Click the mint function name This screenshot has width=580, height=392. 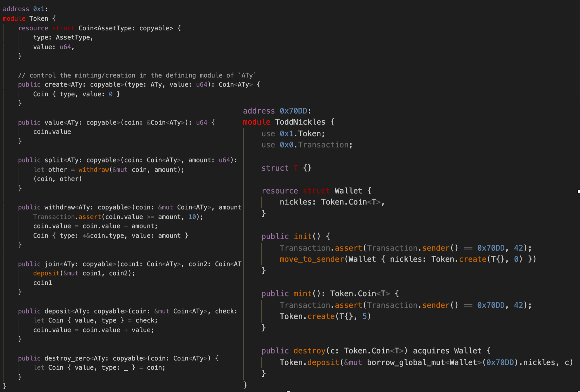click(303, 294)
